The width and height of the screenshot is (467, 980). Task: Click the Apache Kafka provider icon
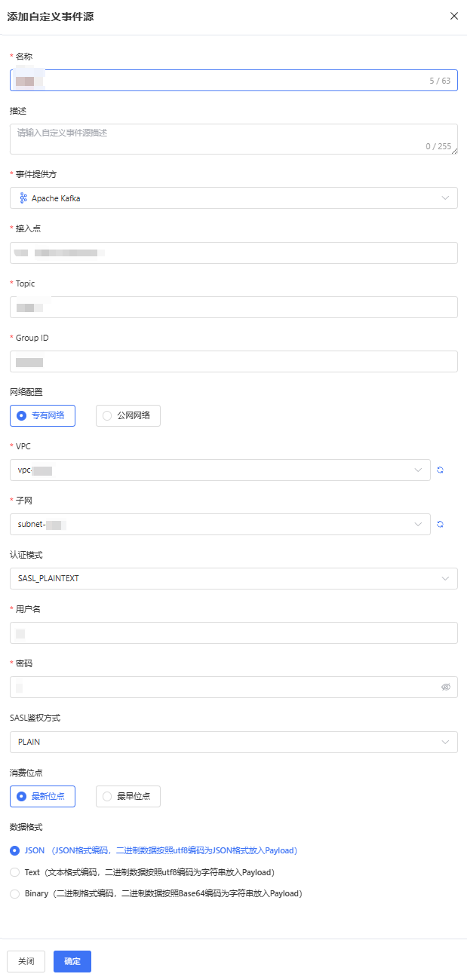23,198
